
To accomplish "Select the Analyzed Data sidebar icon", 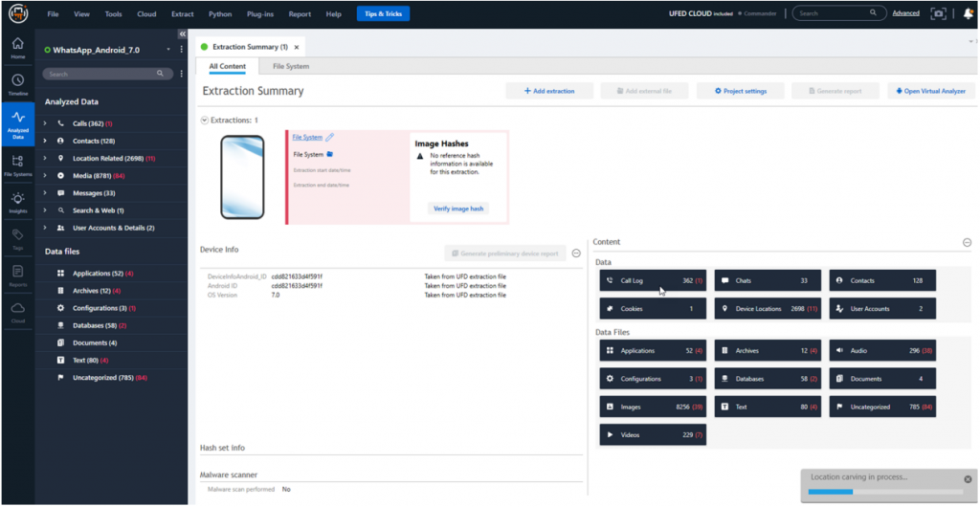I will point(17,123).
